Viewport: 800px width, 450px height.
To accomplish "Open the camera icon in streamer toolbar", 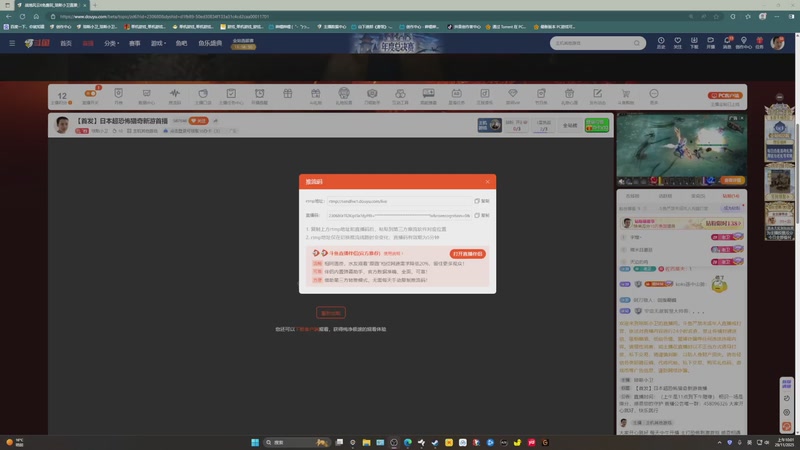I will [372, 93].
